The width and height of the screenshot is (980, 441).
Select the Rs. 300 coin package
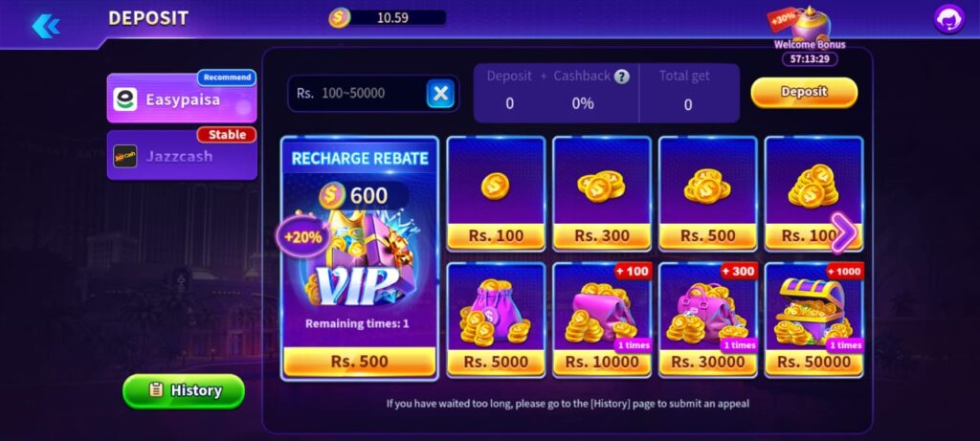[602, 194]
